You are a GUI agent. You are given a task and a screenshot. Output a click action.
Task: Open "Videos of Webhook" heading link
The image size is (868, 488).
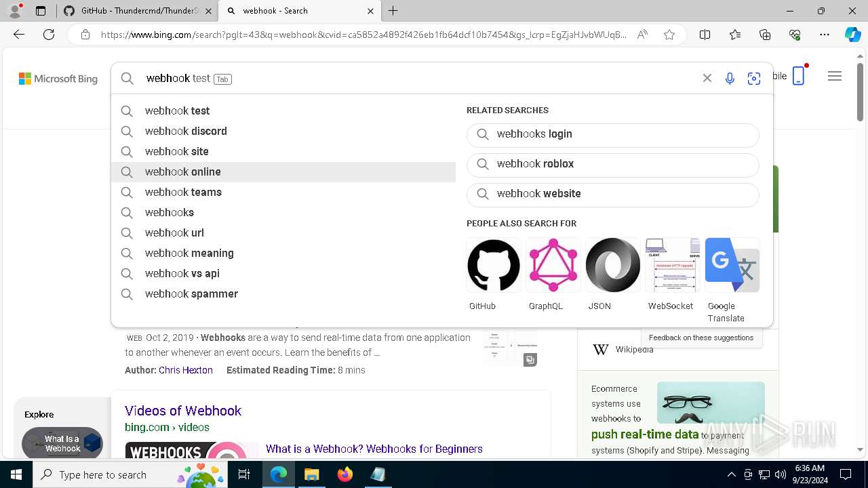click(x=183, y=411)
